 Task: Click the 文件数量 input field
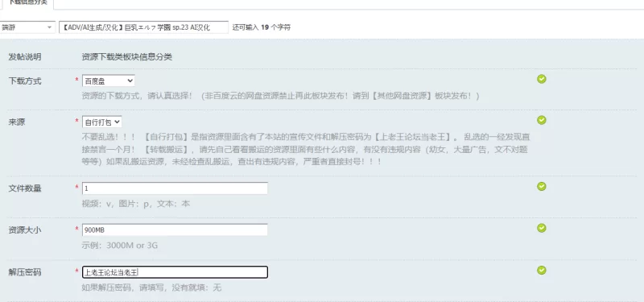[175, 188]
